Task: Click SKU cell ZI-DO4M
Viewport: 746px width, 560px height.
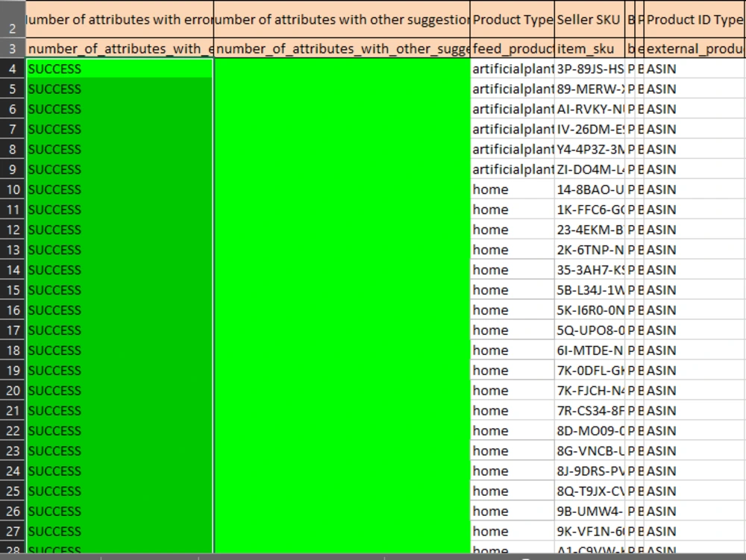Action: coord(589,170)
